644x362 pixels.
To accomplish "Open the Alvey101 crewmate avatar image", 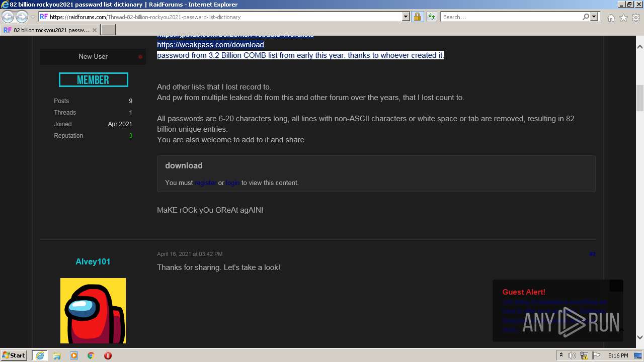I will click(93, 311).
